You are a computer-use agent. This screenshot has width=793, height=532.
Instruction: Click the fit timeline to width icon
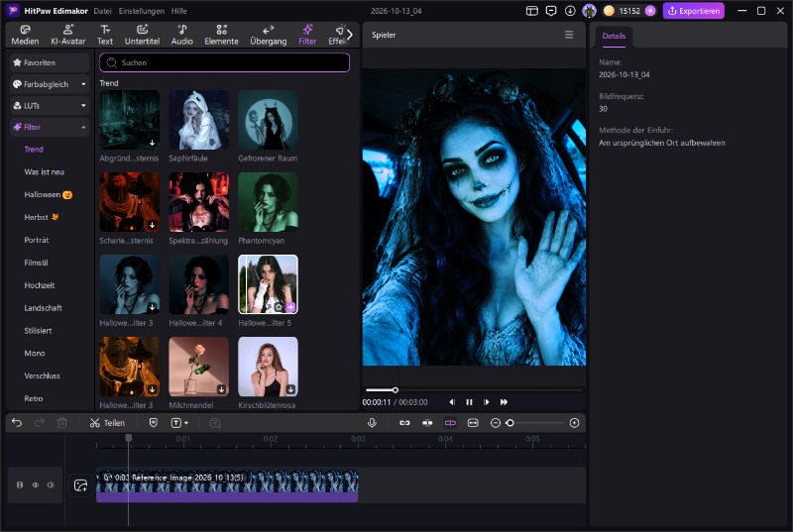coord(473,423)
